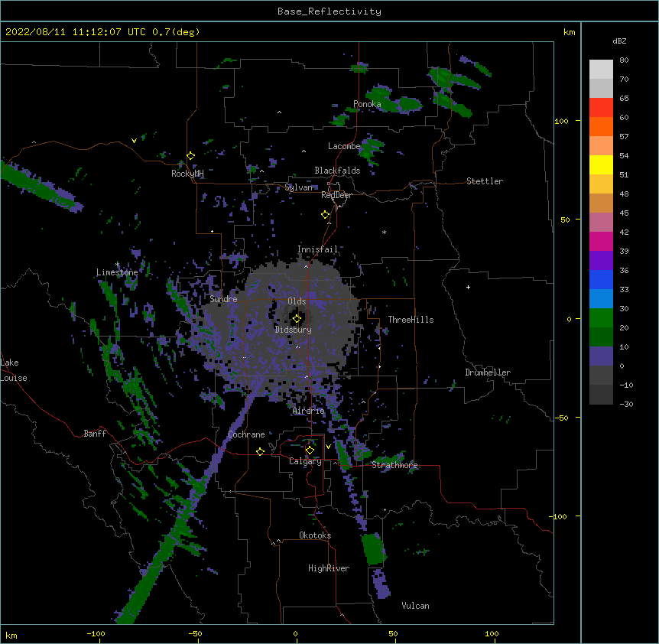The width and height of the screenshot is (659, 644).
Task: Click the -30 dBZ legend value
Action: [x=626, y=405]
